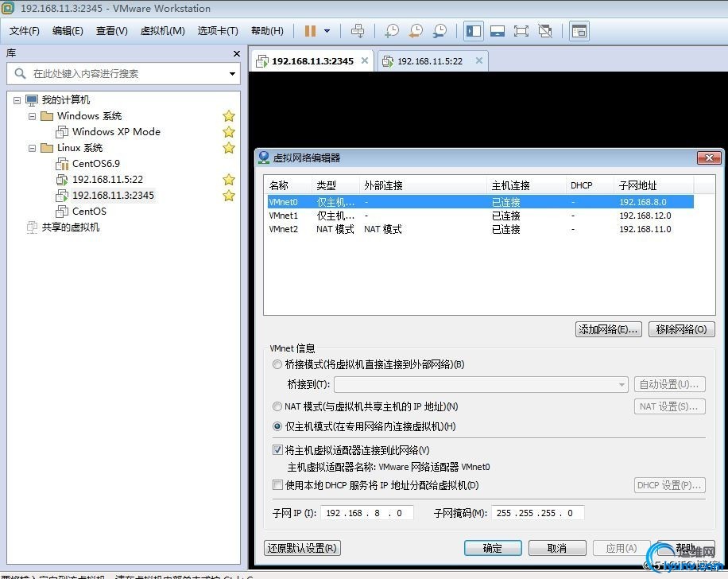This screenshot has height=579, width=728.
Task: Toggle the favorite star for Windows 系统
Action: coord(228,116)
